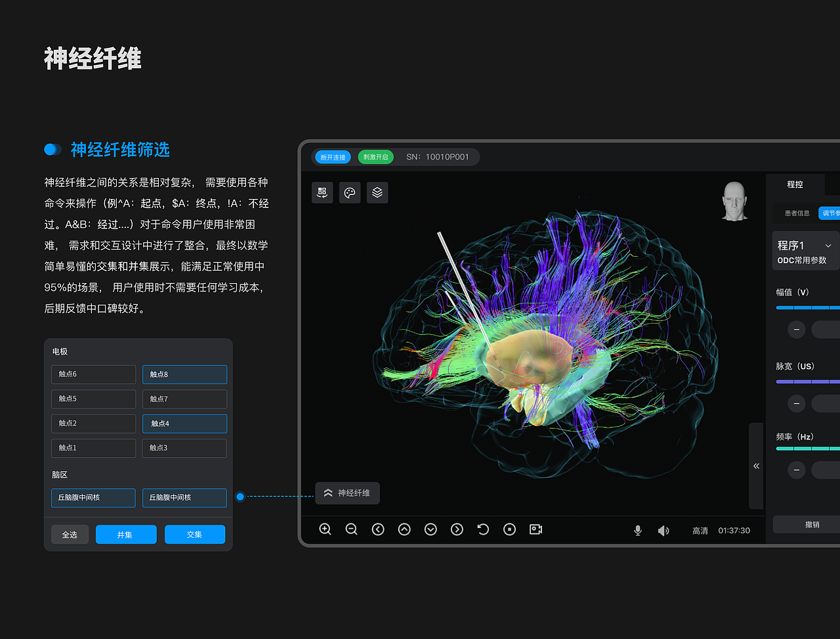Toggle electrode contact 触点8
Viewport: 840px width, 639px height.
[185, 374]
